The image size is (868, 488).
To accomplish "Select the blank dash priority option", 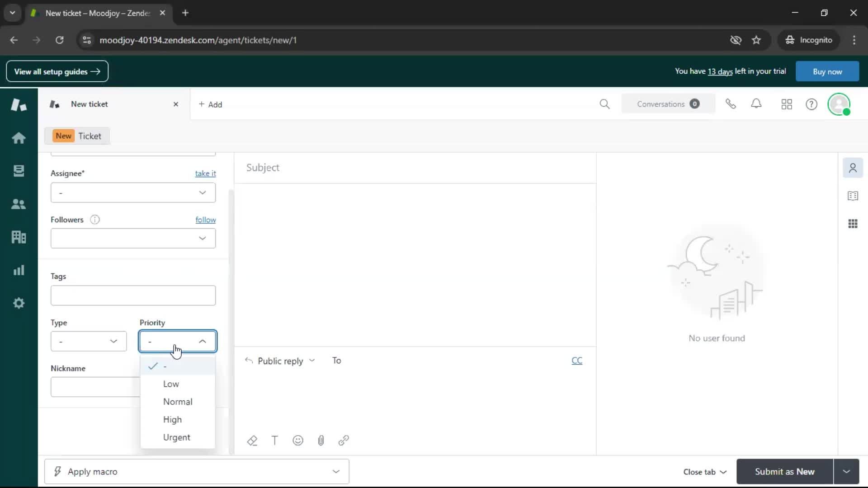I will 178,366.
